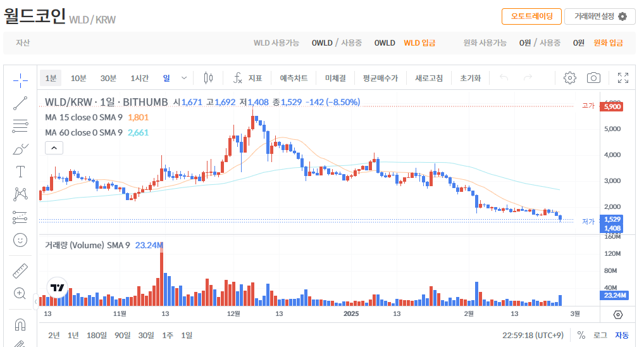Viewport: 644px width, 347px height.
Task: Click the 원화 입금 deposit link
Action: pos(608,43)
